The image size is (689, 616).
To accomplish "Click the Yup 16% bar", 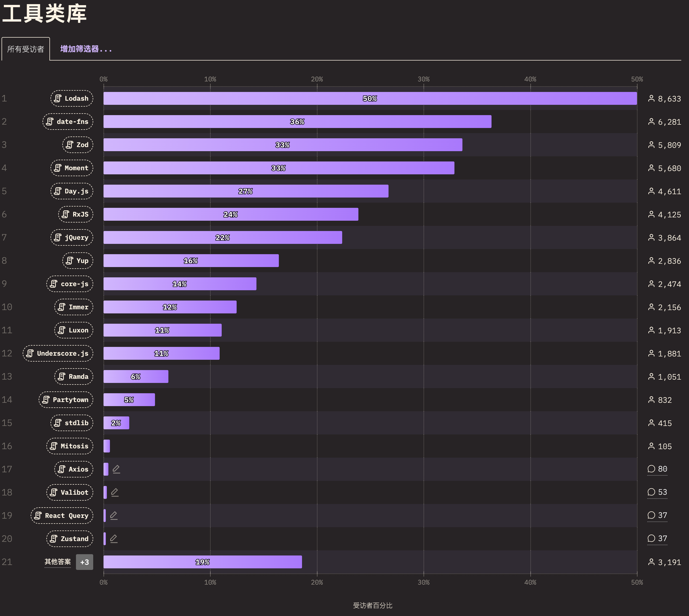I will (x=191, y=261).
